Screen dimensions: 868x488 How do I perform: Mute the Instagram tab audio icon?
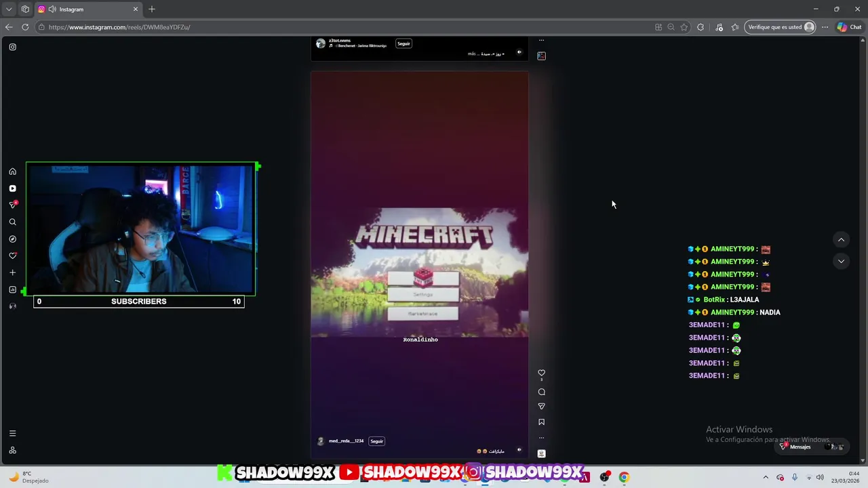52,9
